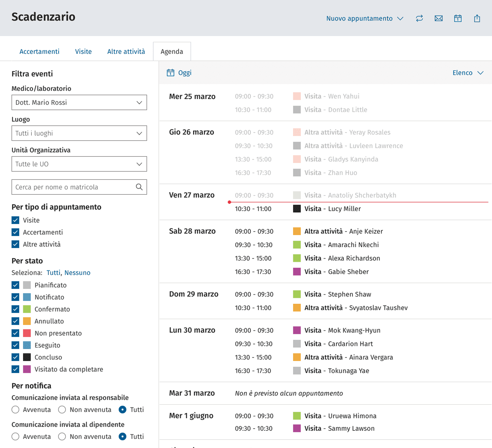
Task: Click the share/export icon in header
Action: (477, 18)
